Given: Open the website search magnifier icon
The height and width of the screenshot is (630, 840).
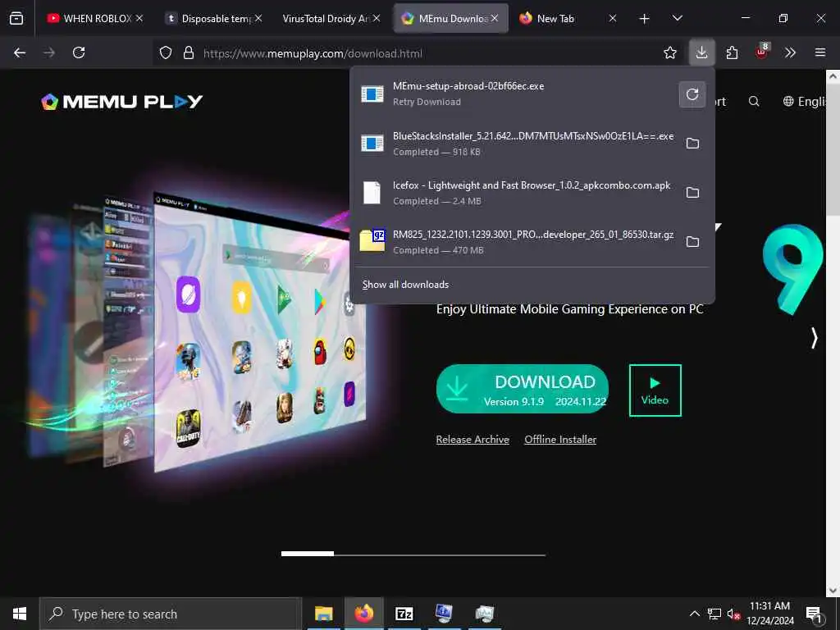Looking at the screenshot, I should point(754,101).
